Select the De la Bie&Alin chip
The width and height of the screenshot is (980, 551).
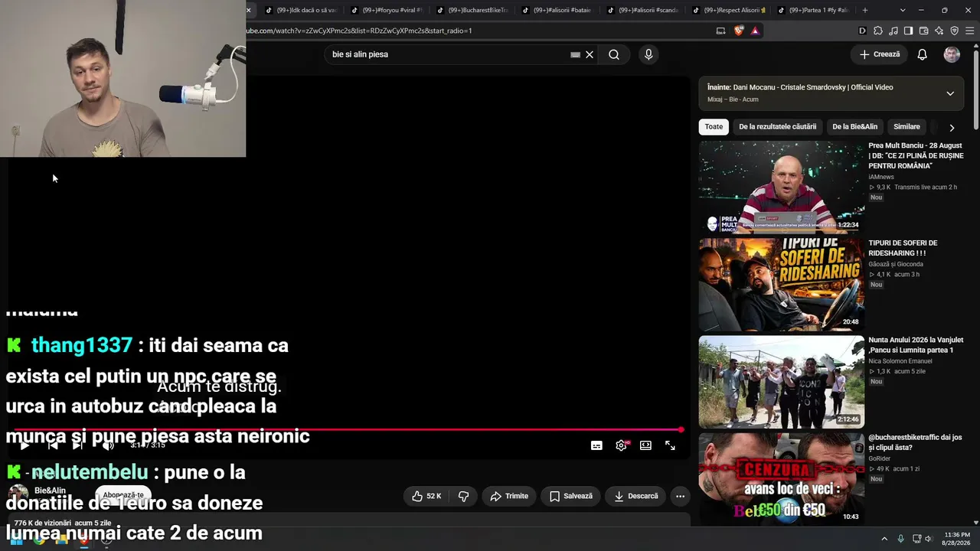coord(854,127)
